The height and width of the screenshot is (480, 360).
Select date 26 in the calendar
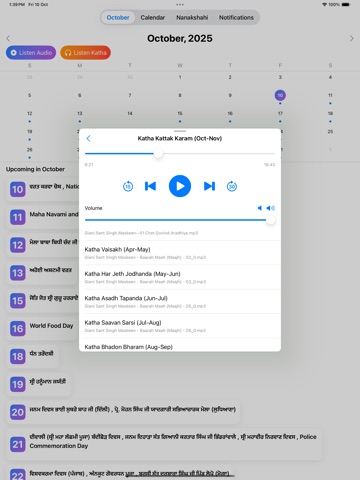(29, 150)
